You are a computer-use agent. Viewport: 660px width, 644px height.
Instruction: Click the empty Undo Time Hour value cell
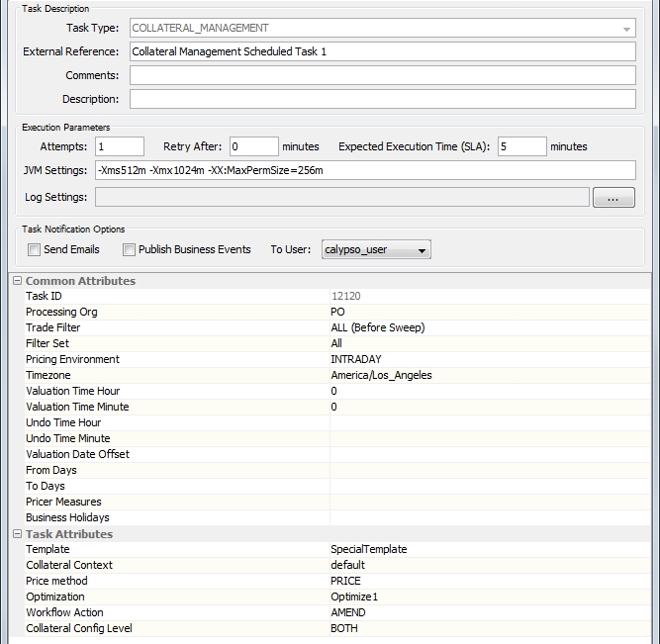490,422
